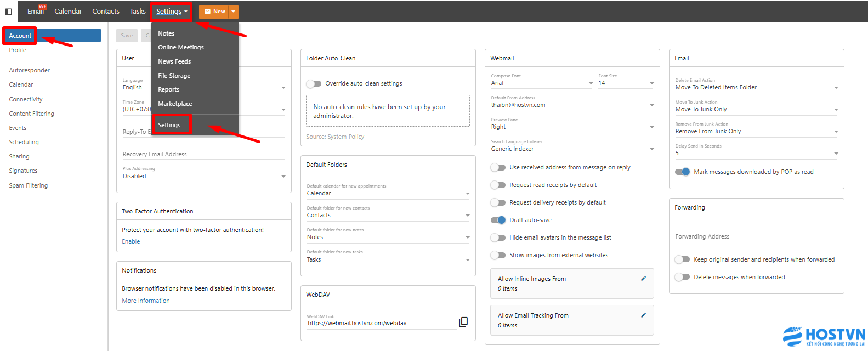Image resolution: width=868 pixels, height=351 pixels.
Task: Click Enable link for two-factor authentication
Action: click(131, 241)
